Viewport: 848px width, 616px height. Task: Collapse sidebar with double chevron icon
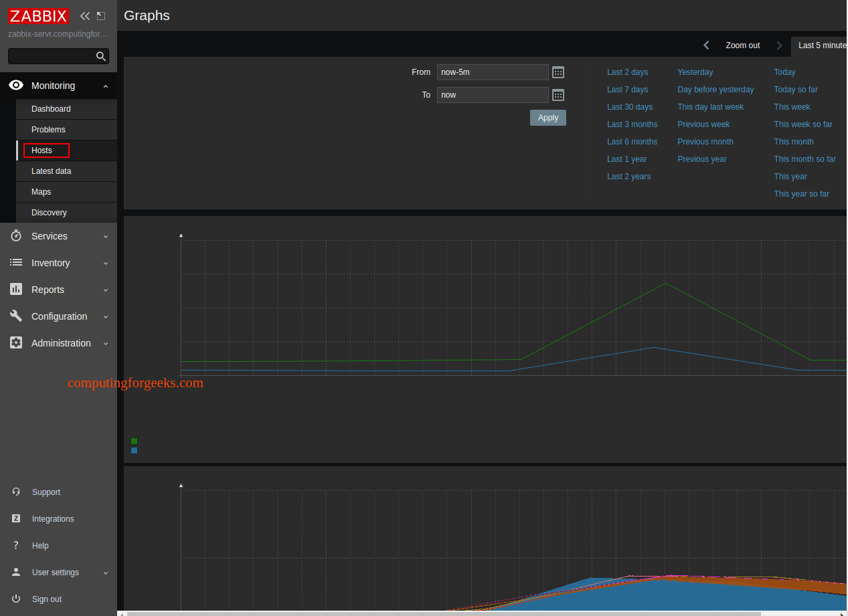tap(85, 16)
